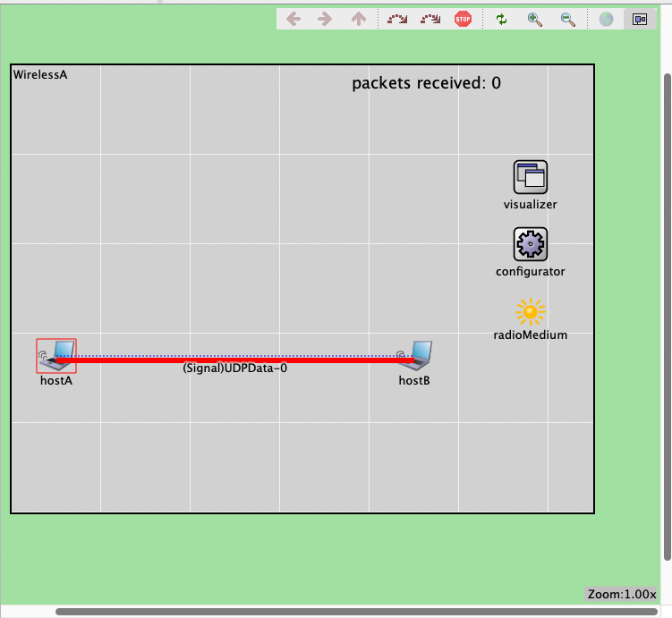Select the hostA laptop node

(x=56, y=356)
